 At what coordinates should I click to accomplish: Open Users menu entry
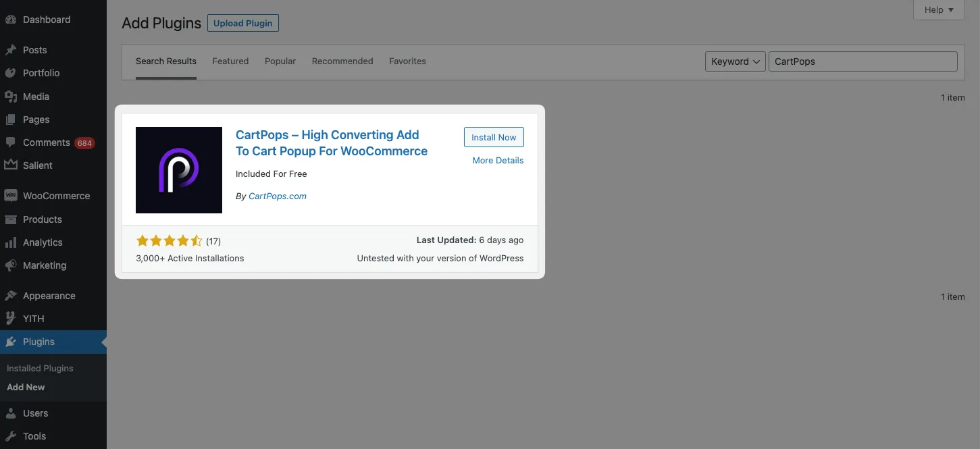pyautogui.click(x=53, y=413)
